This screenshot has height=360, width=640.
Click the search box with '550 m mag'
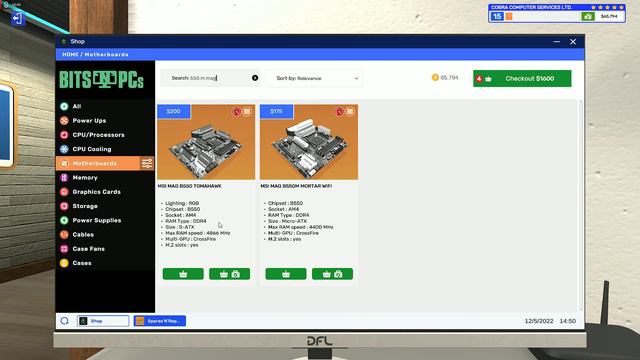(x=210, y=78)
